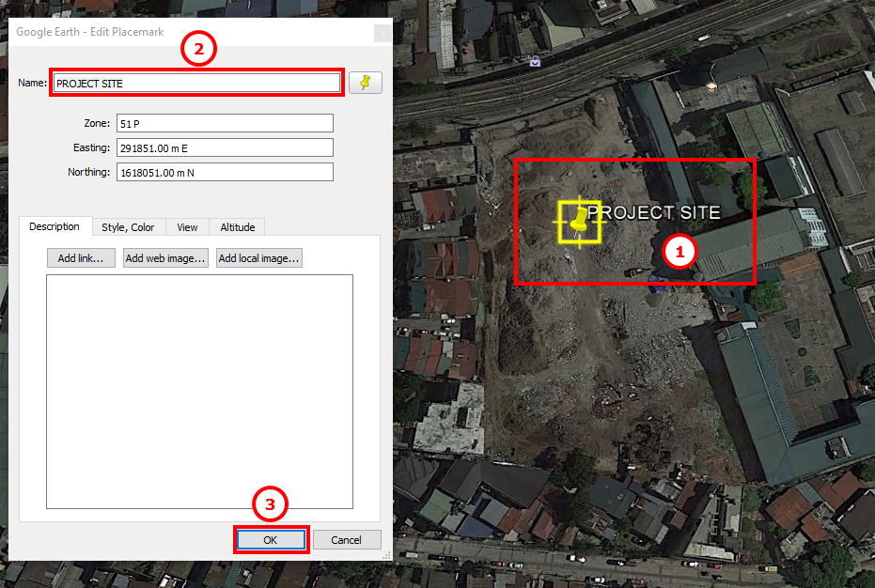Viewport: 875px width, 588px height.
Task: Cancel the placemark edit
Action: [x=347, y=540]
